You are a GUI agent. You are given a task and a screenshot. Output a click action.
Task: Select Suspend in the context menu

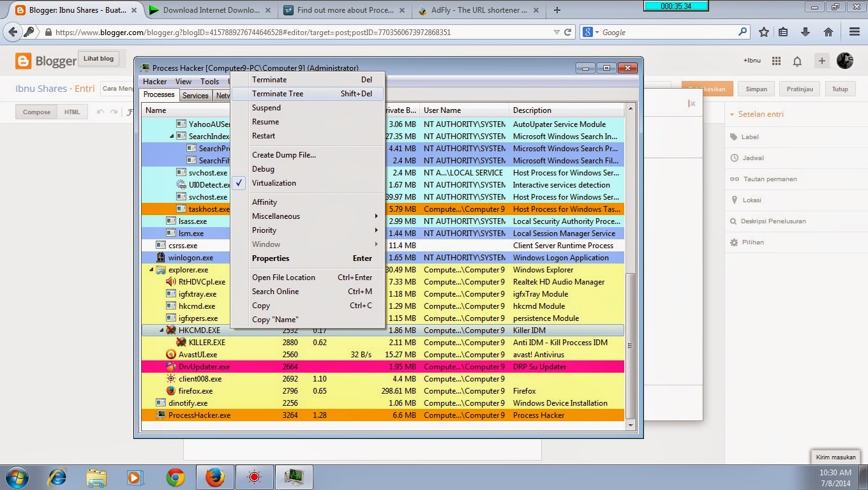click(x=308, y=108)
